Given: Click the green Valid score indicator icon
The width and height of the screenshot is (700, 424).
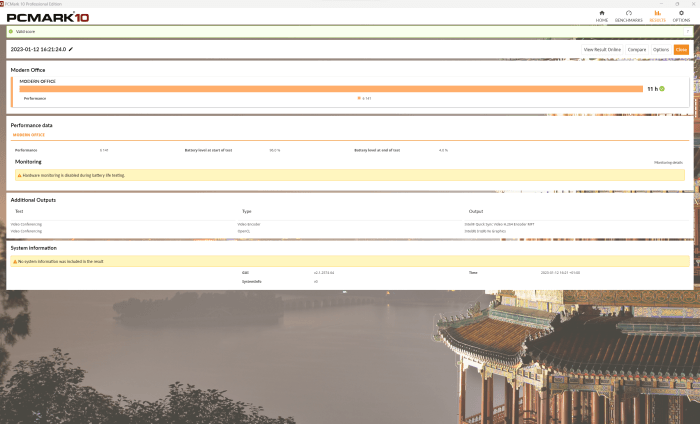Looking at the screenshot, I should coord(11,32).
